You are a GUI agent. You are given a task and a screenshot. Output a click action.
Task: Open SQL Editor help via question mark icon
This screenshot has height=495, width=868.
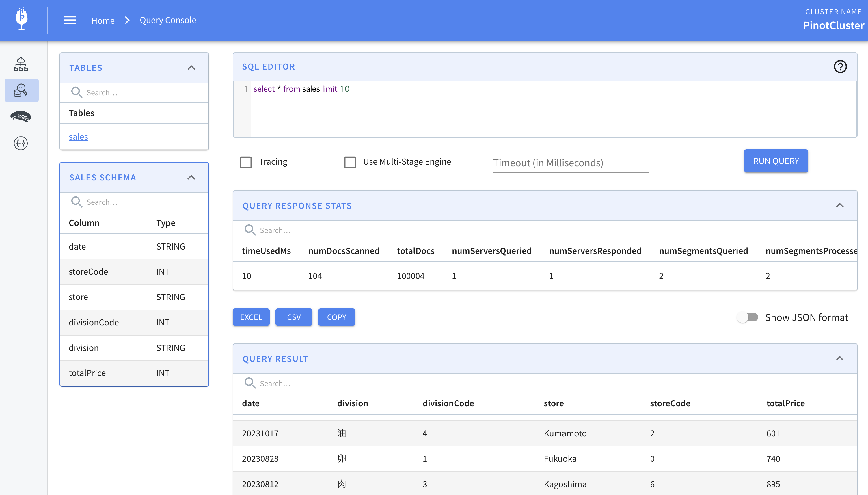point(841,66)
